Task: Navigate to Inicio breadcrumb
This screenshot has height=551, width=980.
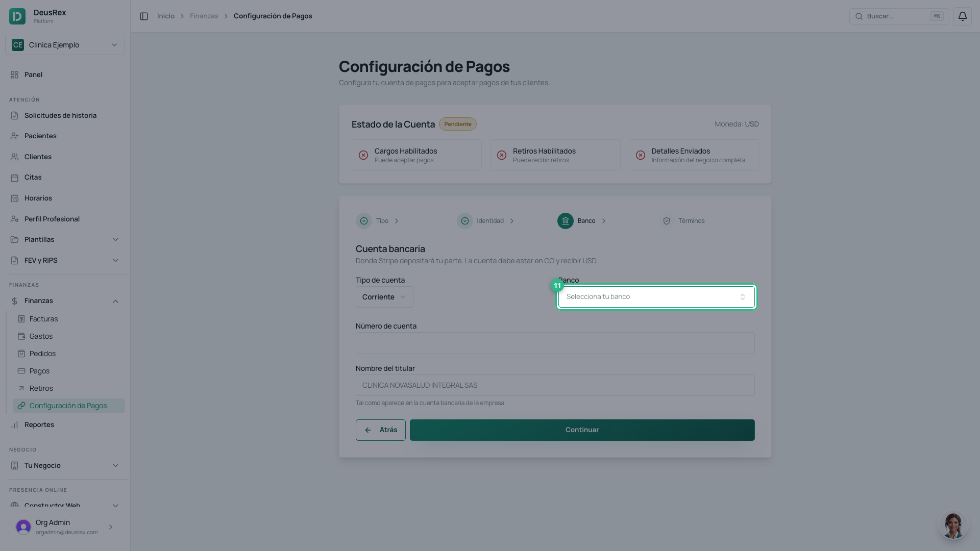Action: pyautogui.click(x=166, y=16)
